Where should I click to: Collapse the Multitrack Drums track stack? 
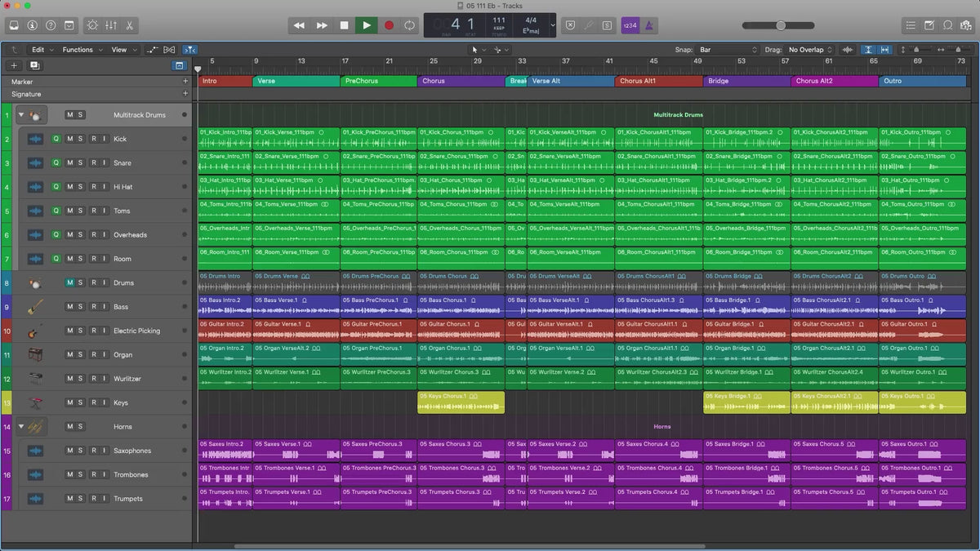click(x=21, y=115)
